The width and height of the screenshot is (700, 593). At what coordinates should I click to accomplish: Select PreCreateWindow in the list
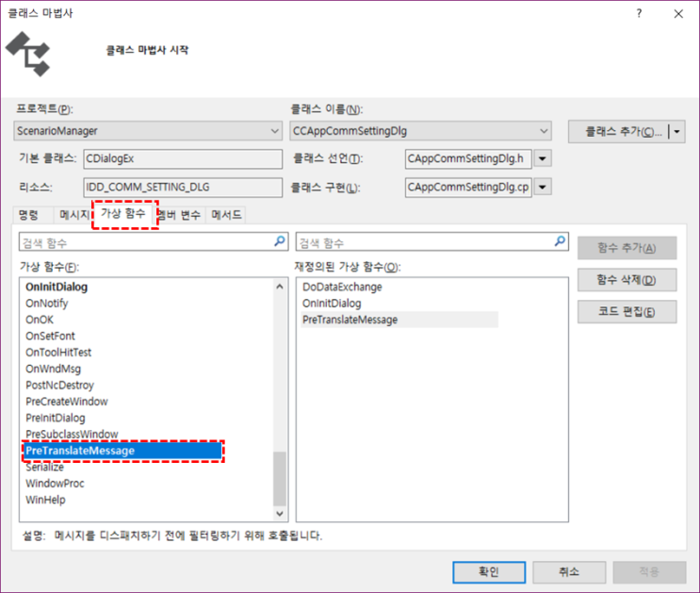click(x=67, y=402)
